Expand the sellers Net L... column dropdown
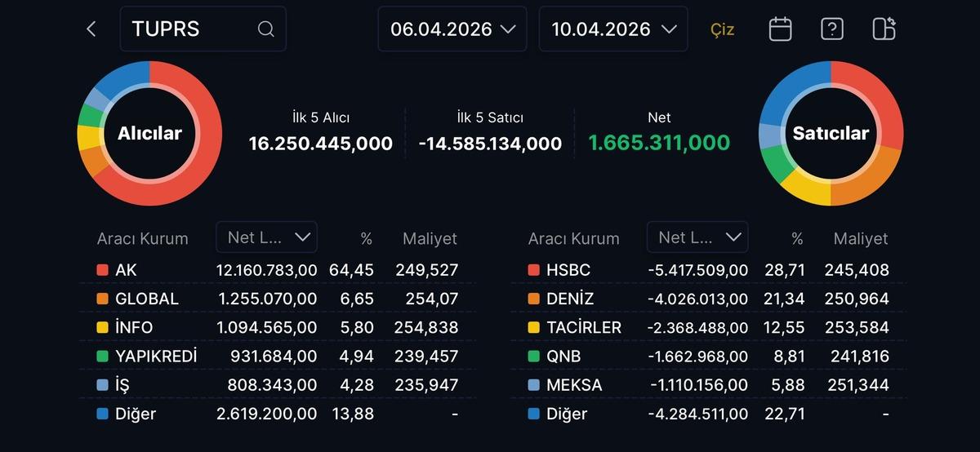 697,237
